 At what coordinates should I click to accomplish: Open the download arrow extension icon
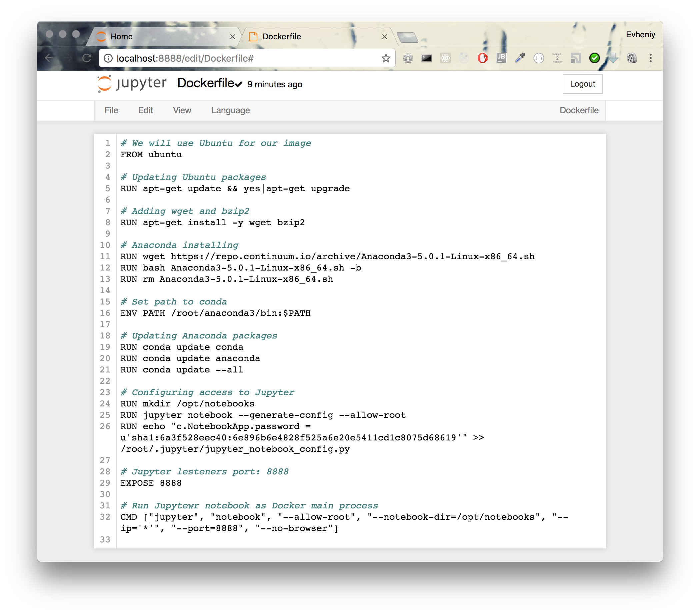click(x=613, y=58)
